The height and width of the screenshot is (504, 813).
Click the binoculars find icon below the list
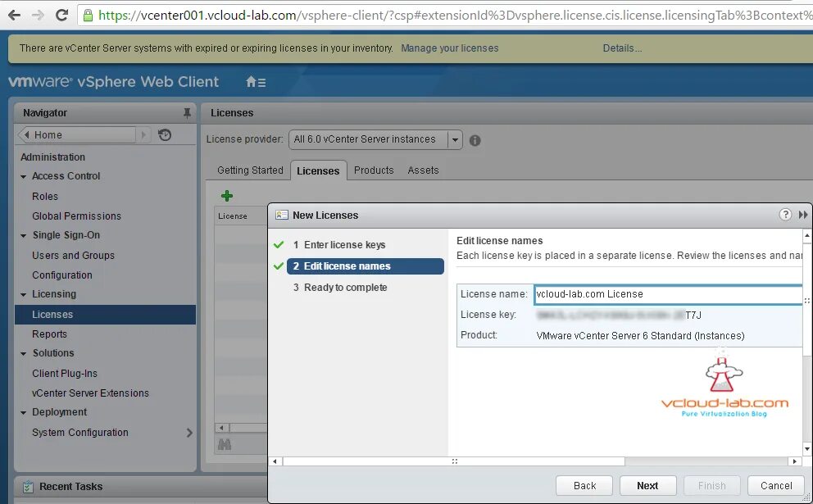225,444
